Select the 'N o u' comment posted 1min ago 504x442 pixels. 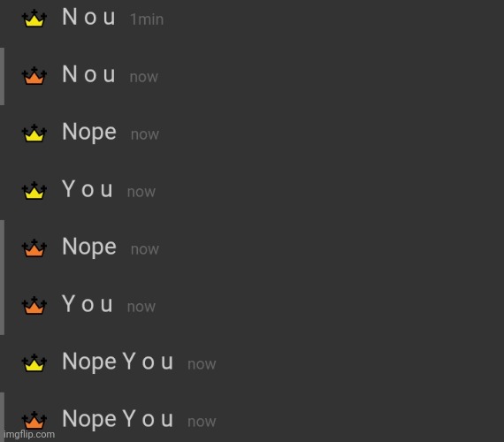[88, 17]
